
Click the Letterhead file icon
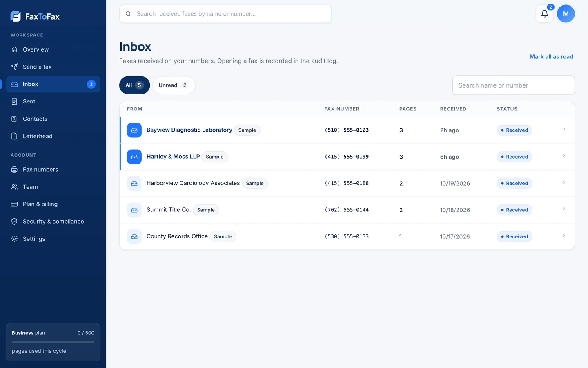[14, 136]
